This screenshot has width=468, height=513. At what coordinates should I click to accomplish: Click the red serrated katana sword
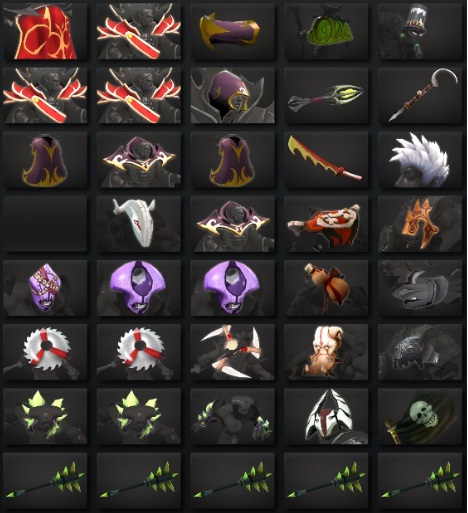(326, 160)
